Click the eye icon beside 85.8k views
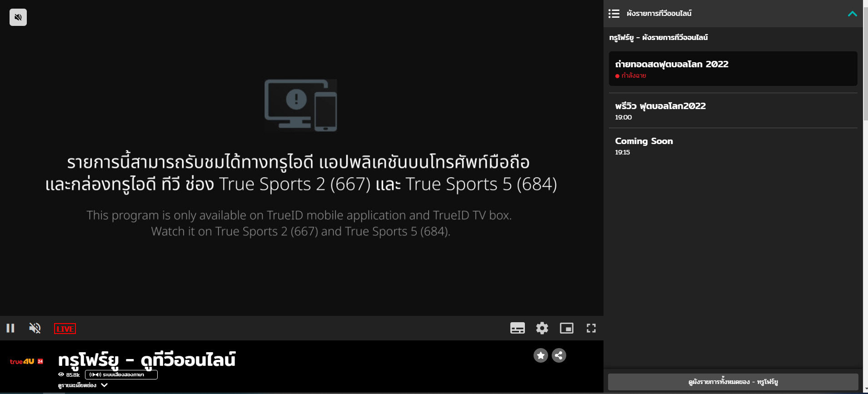 pyautogui.click(x=61, y=374)
